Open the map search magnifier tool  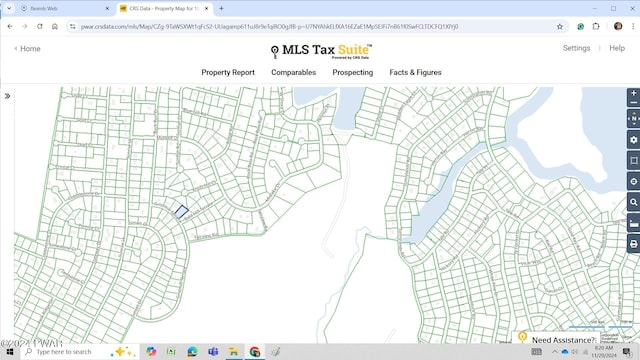point(633,202)
